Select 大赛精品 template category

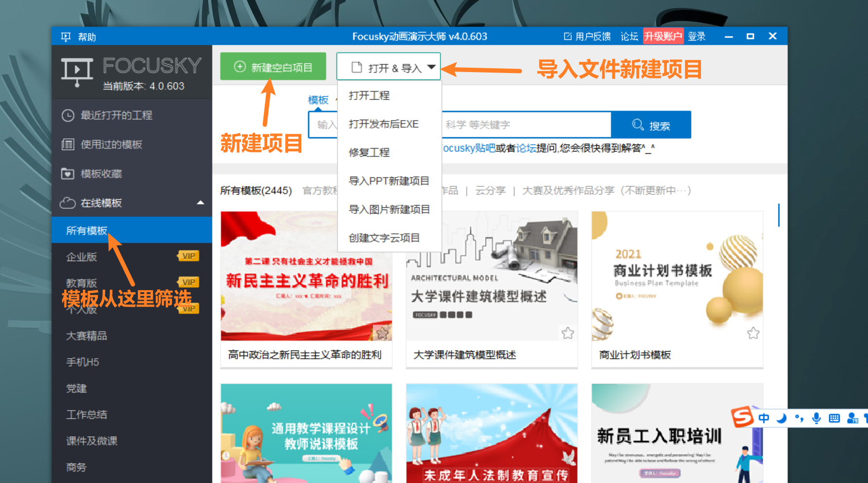pos(87,335)
